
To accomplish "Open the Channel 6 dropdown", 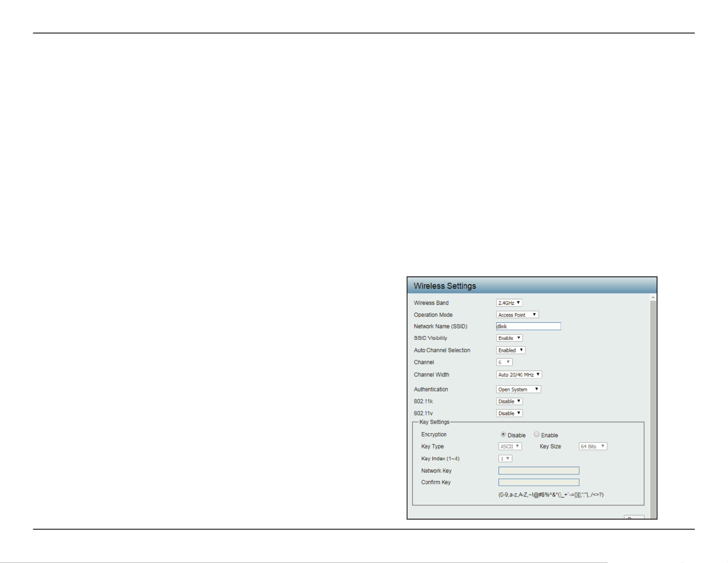I will point(504,362).
